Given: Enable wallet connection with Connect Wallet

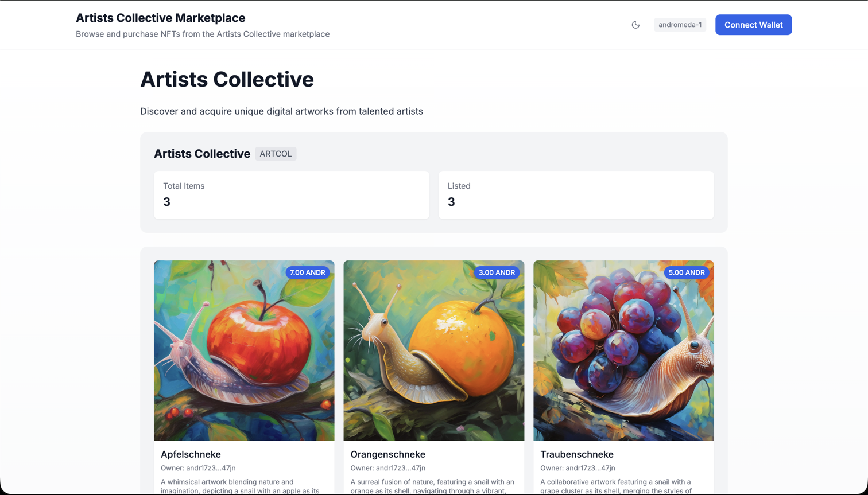Looking at the screenshot, I should (x=753, y=25).
